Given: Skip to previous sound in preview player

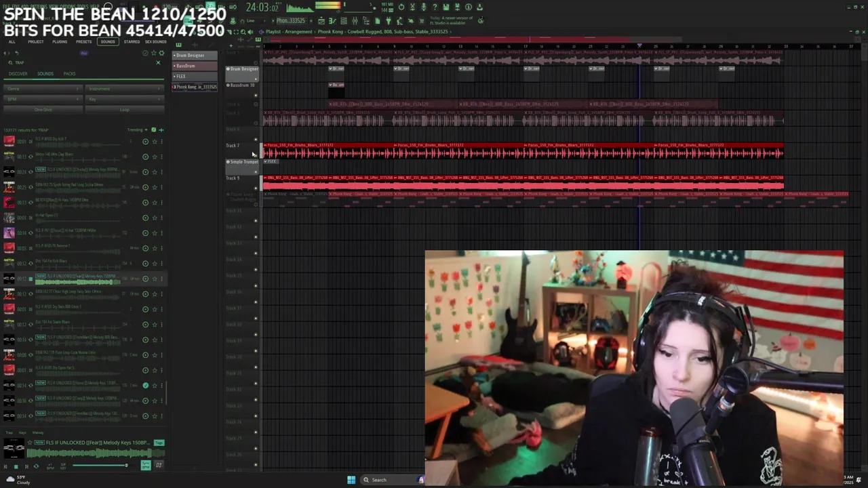Looking at the screenshot, I should point(5,466).
